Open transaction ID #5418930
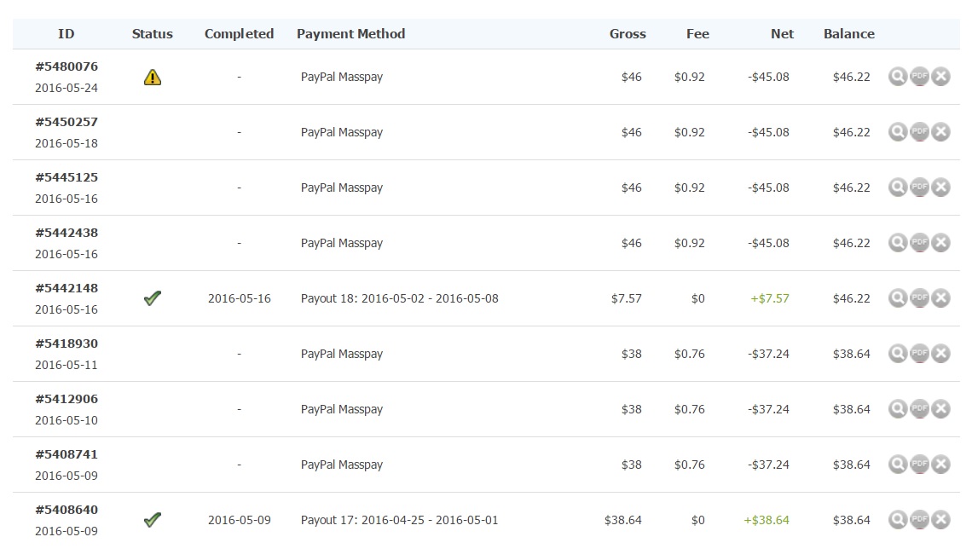 67,344
